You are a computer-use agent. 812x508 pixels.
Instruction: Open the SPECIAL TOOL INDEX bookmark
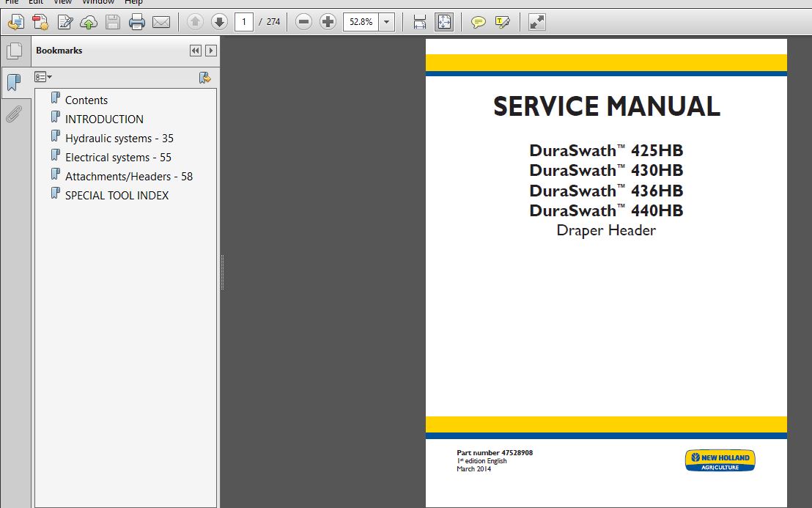coord(117,196)
